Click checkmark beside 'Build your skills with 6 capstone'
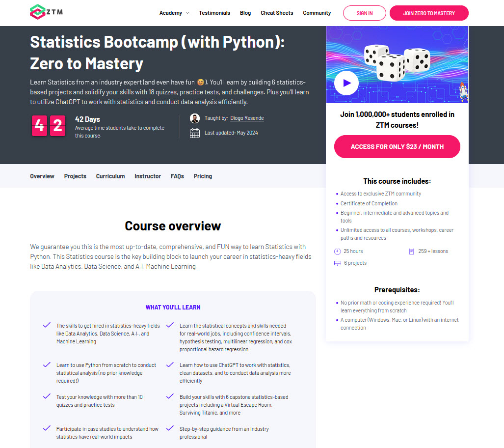 coord(170,396)
